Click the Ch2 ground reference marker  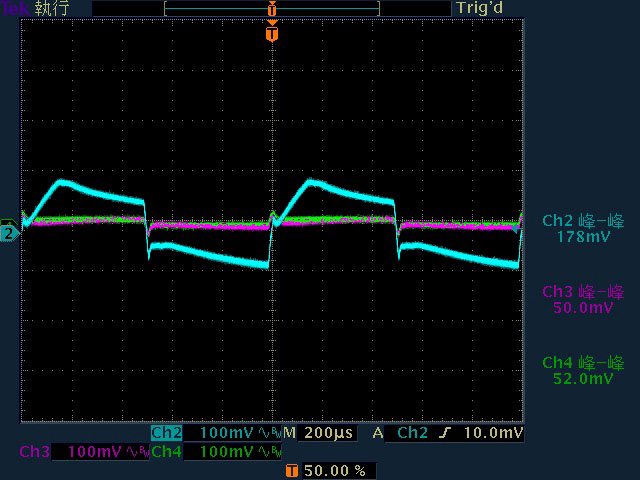(9, 233)
